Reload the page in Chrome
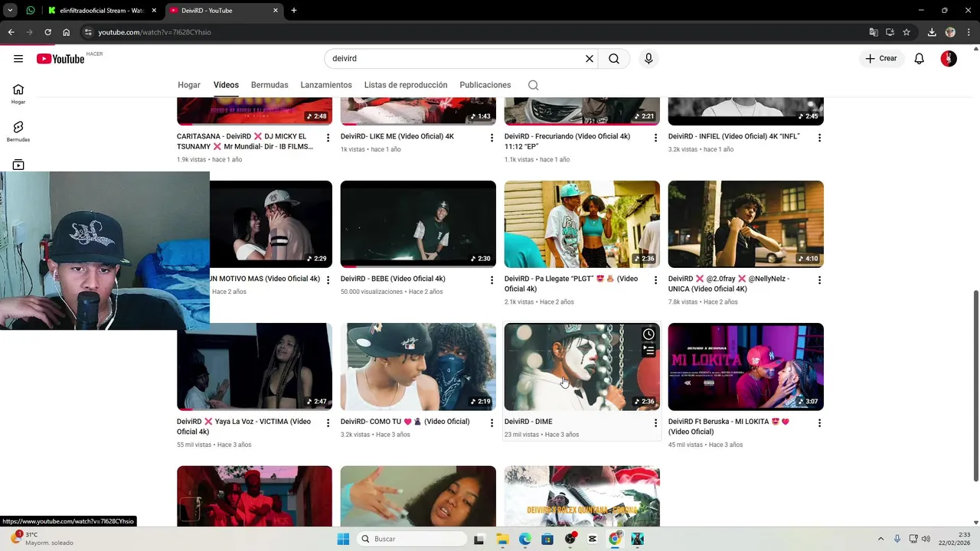The image size is (980, 551). (x=47, y=32)
